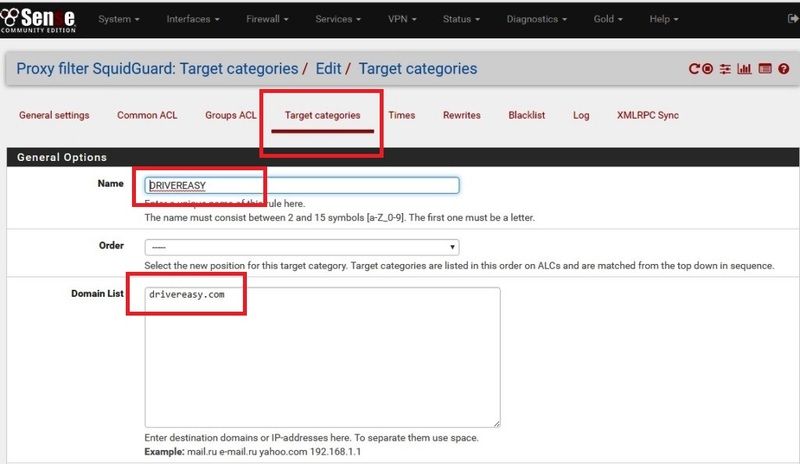Screen dimensions: 800x464
Task: Open the Gold menu
Action: pyautogui.click(x=608, y=19)
